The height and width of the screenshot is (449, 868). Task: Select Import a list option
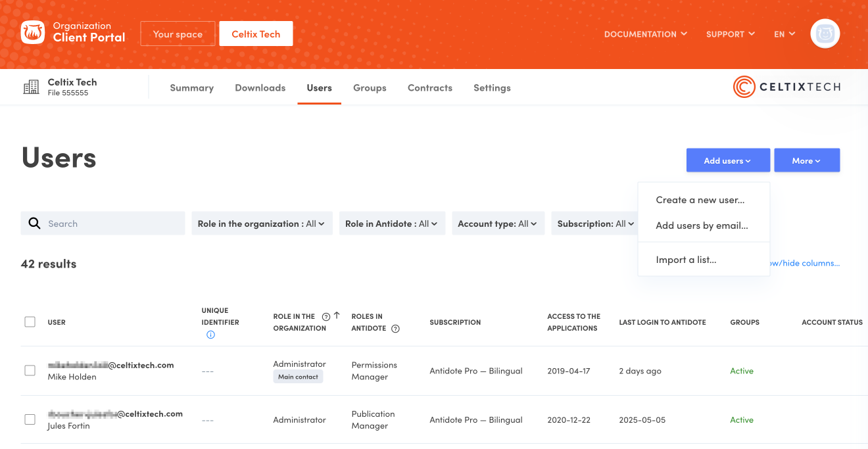click(x=686, y=260)
